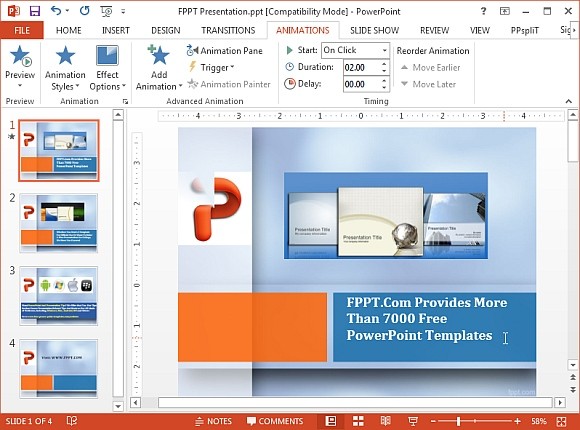The image size is (580, 430).
Task: Open Effect Options menu
Action: click(x=107, y=68)
